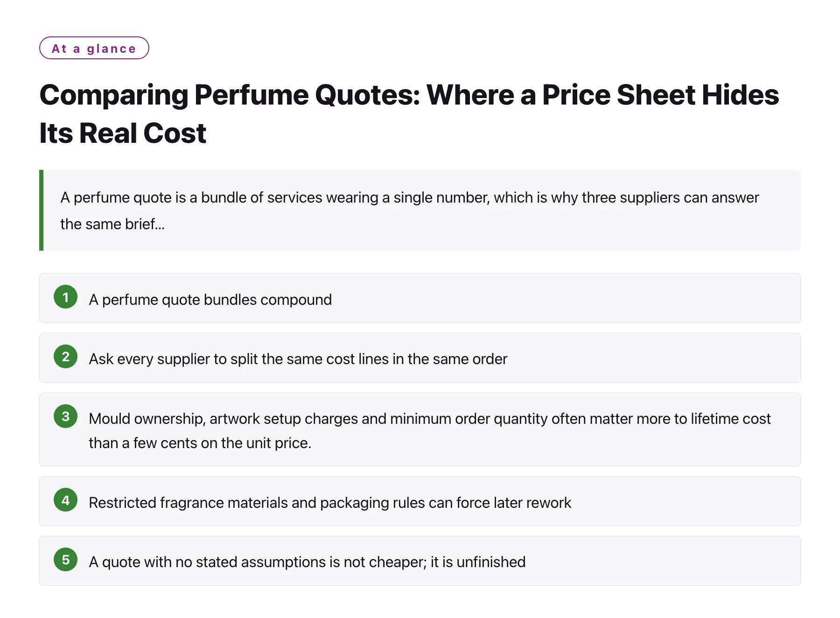The image size is (840, 618).
Task: Click the intro quote about bundle of services
Action: tap(420, 211)
